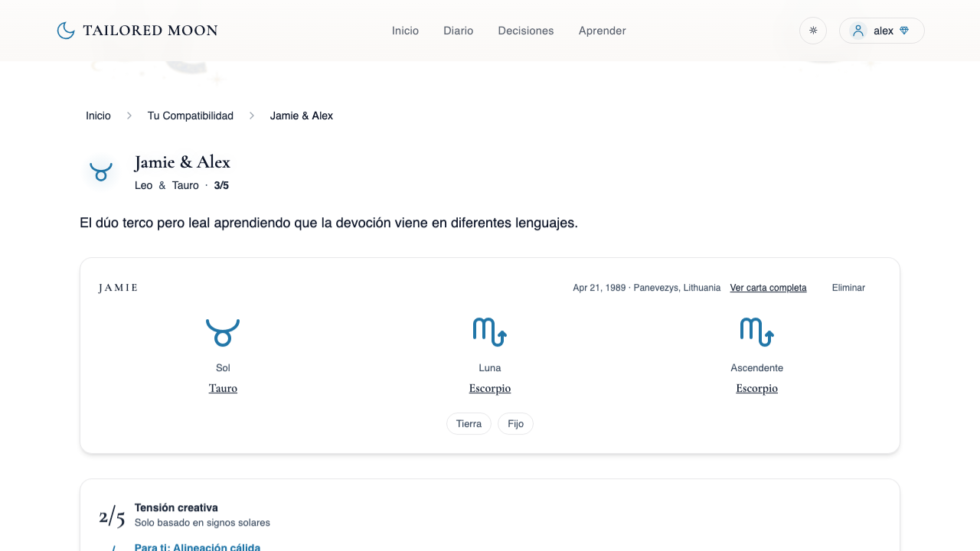Click the Tailored Moon crescent logo icon
Screen dimensions: 980x551
tap(66, 31)
